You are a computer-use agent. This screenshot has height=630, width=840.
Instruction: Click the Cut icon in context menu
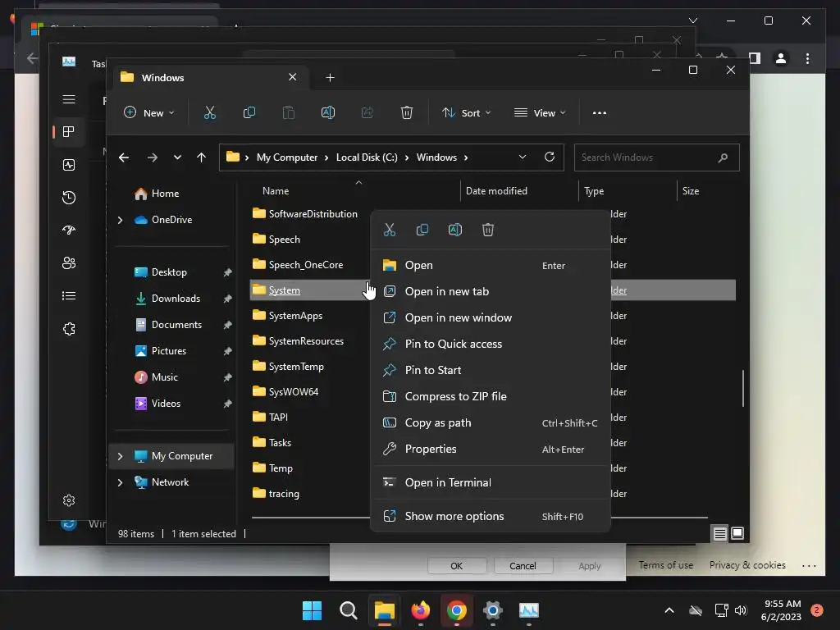tap(390, 230)
